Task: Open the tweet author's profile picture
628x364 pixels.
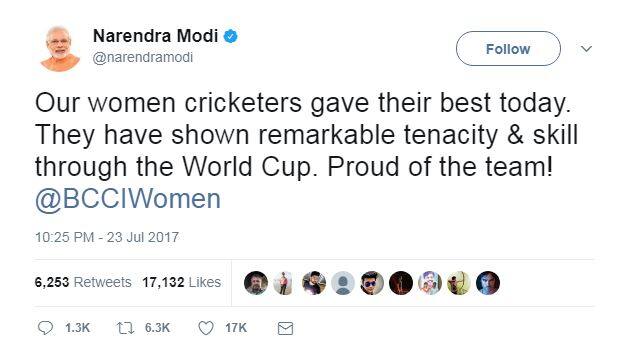Action: 60,48
